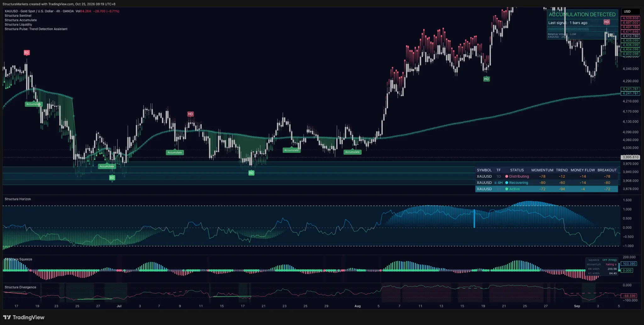The height and width of the screenshot is (325, 644).
Task: Click the Accumulate label closest to Aug
Action: coord(352,152)
